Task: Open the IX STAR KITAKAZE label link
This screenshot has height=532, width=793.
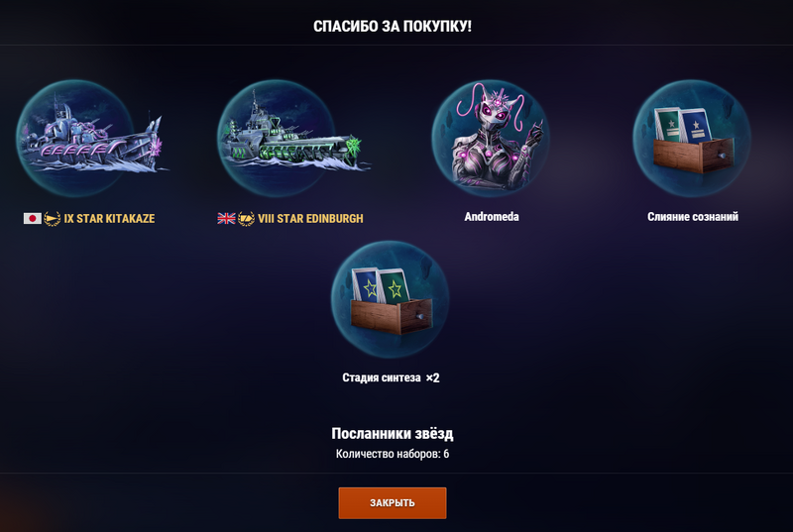Action: [109, 218]
